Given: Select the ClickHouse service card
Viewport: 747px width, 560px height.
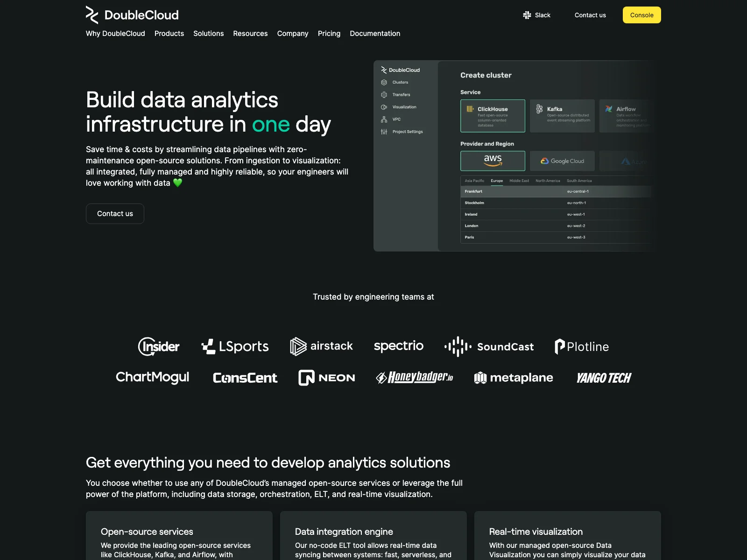Looking at the screenshot, I should point(493,116).
